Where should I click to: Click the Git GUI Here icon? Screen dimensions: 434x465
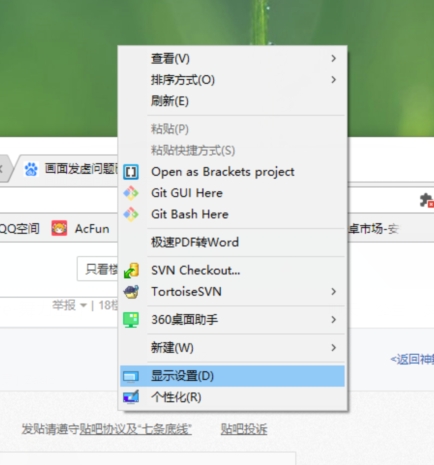click(131, 193)
